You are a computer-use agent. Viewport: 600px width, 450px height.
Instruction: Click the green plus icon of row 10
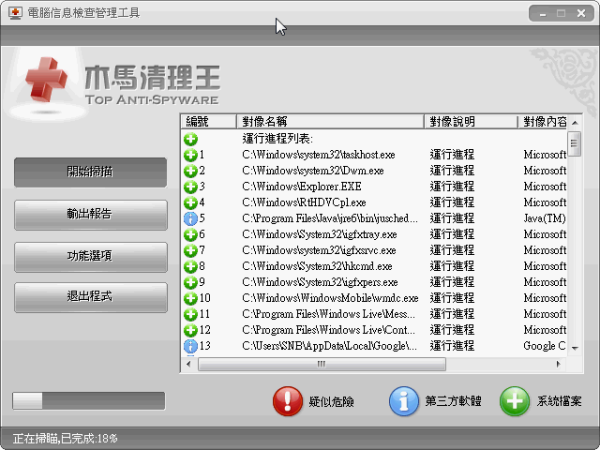pos(191,298)
